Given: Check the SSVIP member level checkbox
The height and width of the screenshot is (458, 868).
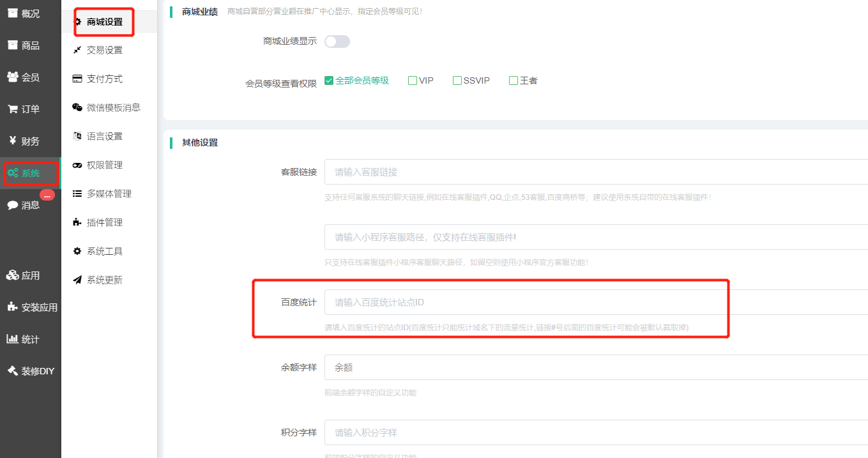Looking at the screenshot, I should [x=457, y=80].
